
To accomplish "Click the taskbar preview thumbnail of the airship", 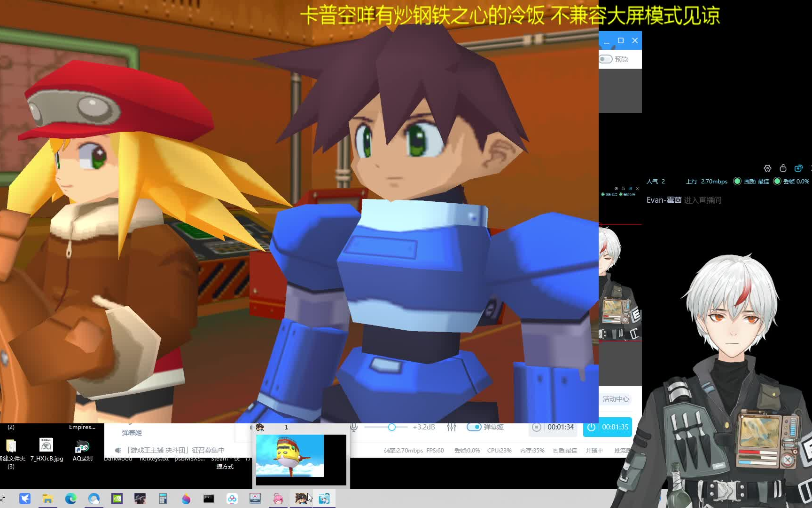I will [301, 460].
